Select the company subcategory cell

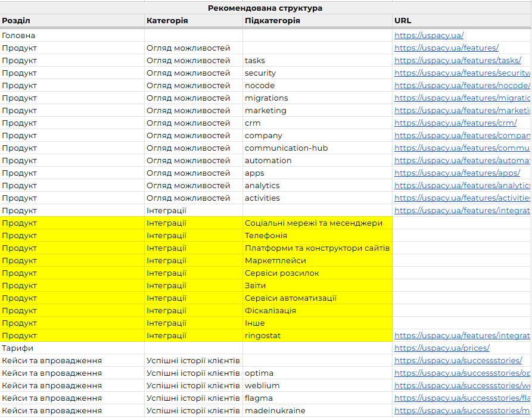(x=317, y=136)
